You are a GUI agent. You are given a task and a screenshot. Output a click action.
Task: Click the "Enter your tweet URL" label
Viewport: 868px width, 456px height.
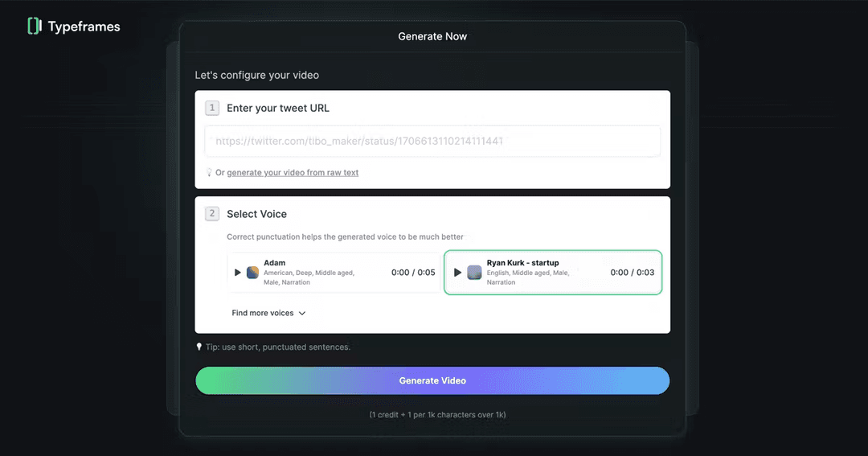[x=278, y=108]
